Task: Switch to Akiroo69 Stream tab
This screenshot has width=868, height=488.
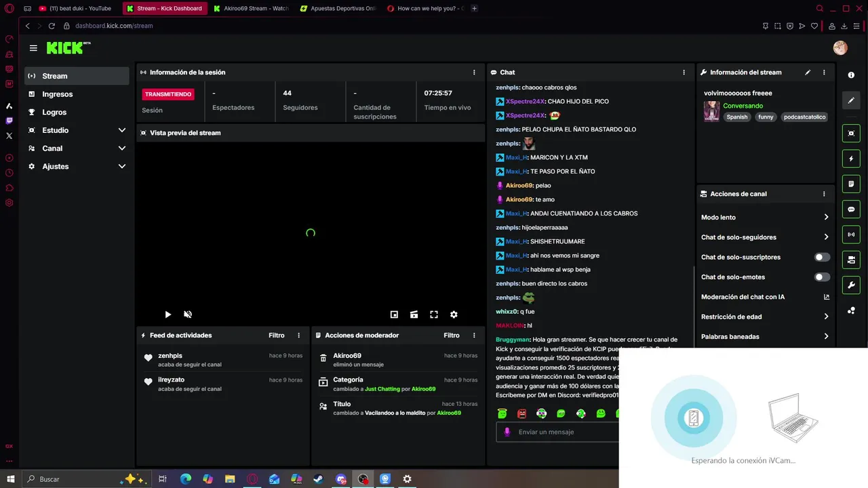Action: pos(252,8)
